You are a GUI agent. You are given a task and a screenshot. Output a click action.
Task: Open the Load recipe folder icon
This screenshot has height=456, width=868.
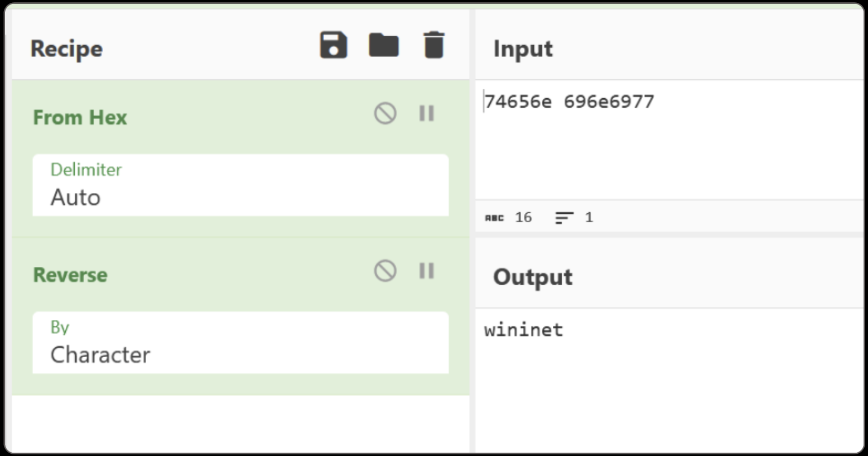(384, 45)
